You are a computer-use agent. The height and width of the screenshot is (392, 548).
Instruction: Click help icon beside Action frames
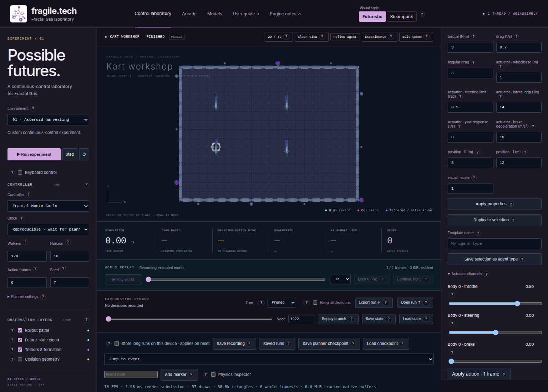(x=36, y=269)
